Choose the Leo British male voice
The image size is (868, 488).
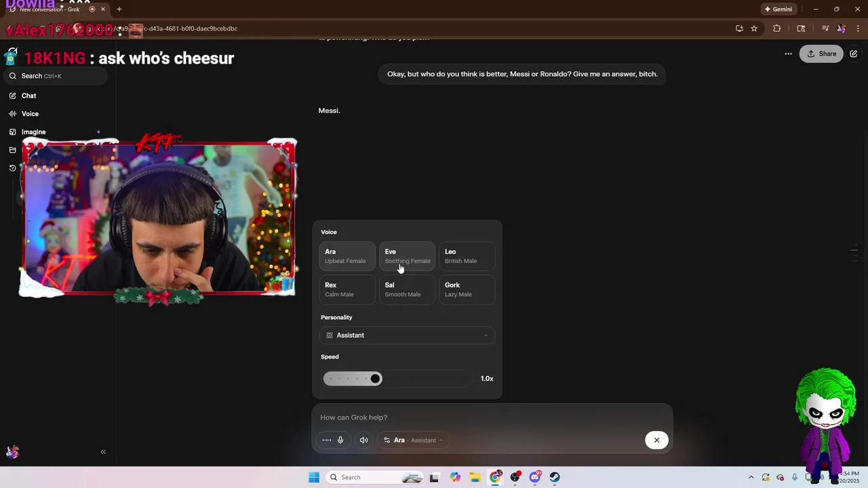click(x=467, y=256)
